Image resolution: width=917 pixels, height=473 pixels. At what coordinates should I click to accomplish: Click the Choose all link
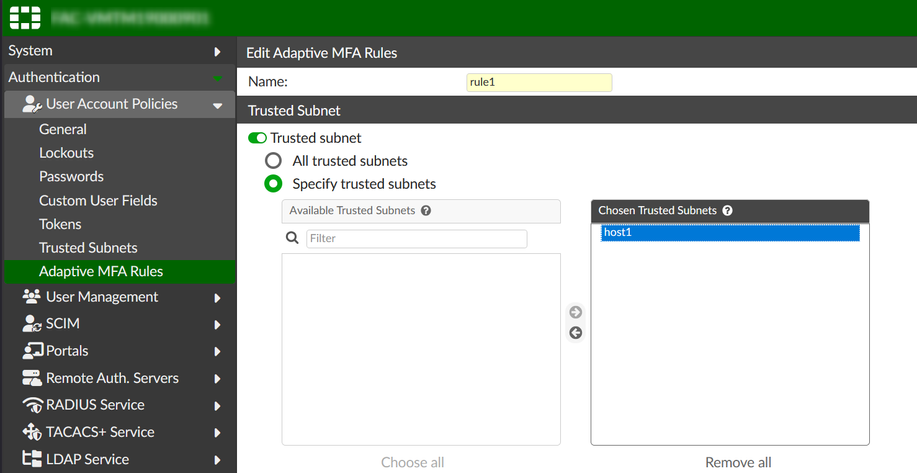[x=412, y=463]
